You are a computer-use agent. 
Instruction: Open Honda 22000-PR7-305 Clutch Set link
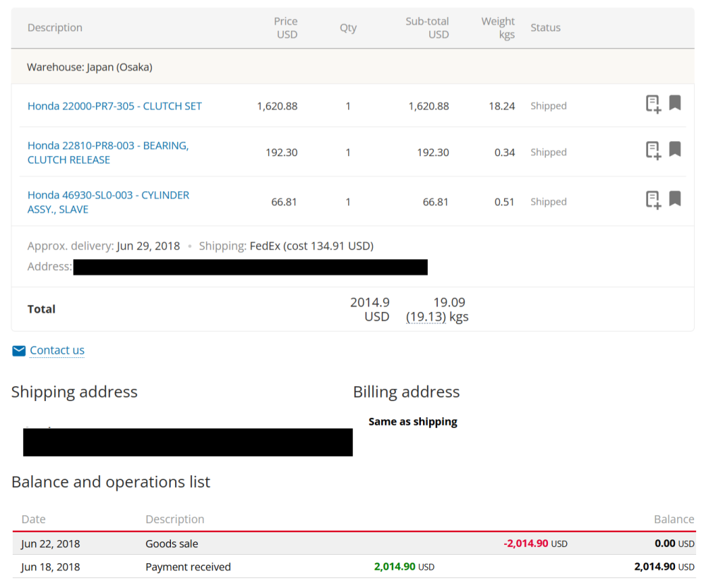click(x=114, y=106)
